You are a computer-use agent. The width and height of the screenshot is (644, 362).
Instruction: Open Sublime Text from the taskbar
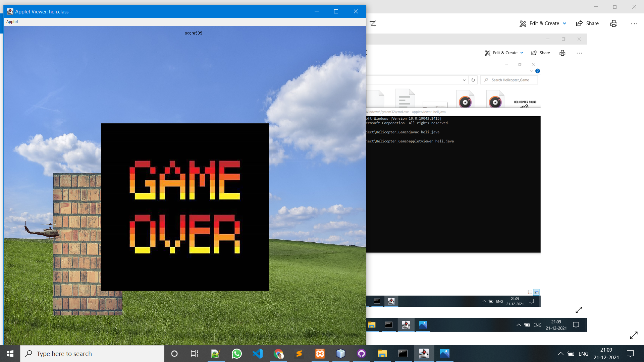click(300, 353)
